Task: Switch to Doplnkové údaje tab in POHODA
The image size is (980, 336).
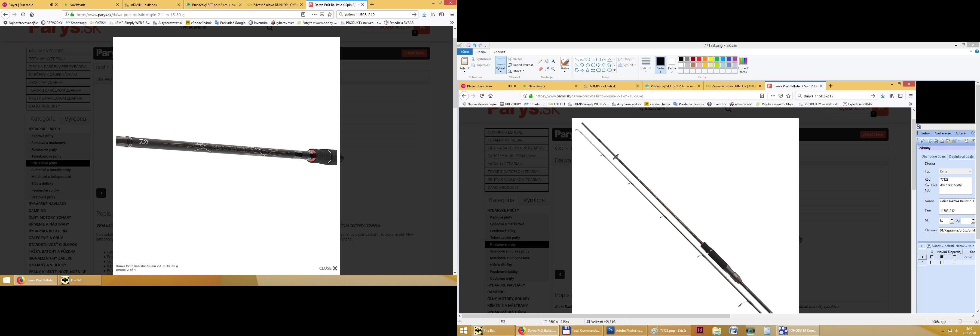Action: point(961,157)
